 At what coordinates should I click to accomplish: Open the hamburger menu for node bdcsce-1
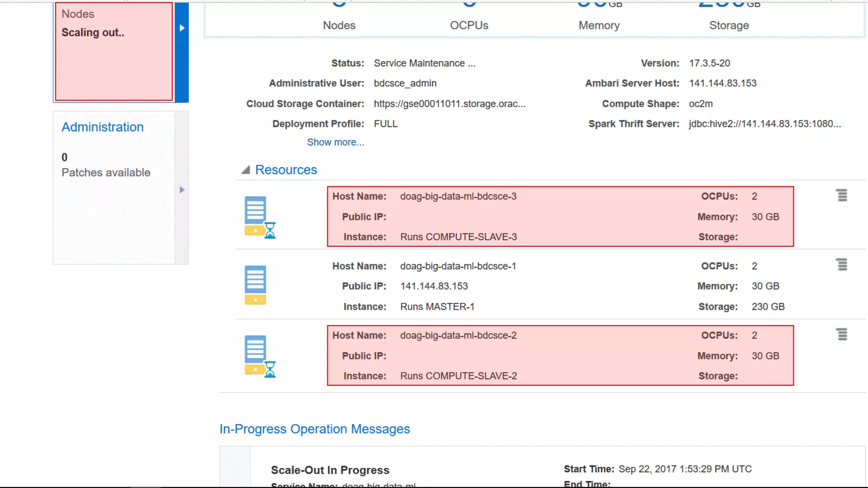tap(842, 265)
